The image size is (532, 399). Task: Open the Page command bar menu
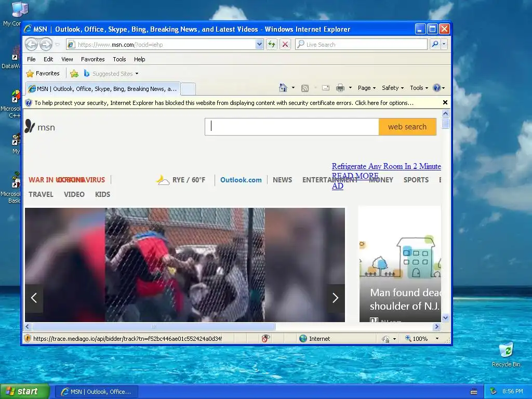[367, 88]
